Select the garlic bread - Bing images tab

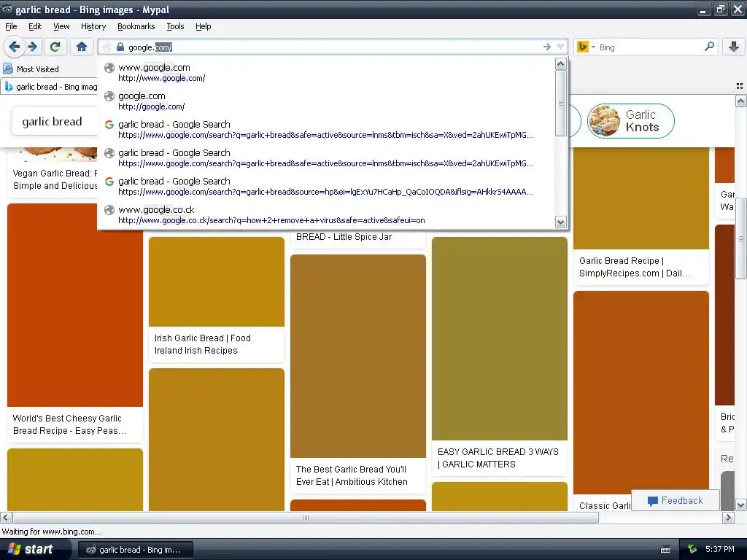[50, 87]
